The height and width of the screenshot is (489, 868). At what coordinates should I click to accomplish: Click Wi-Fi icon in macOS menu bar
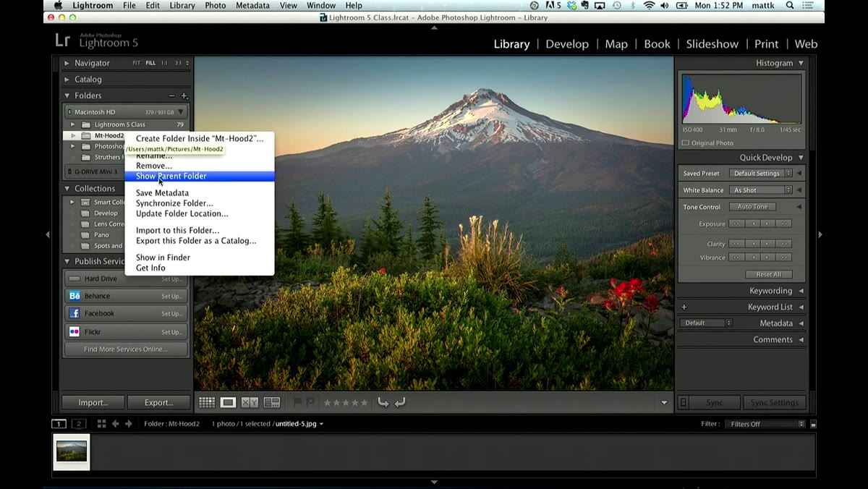(649, 6)
